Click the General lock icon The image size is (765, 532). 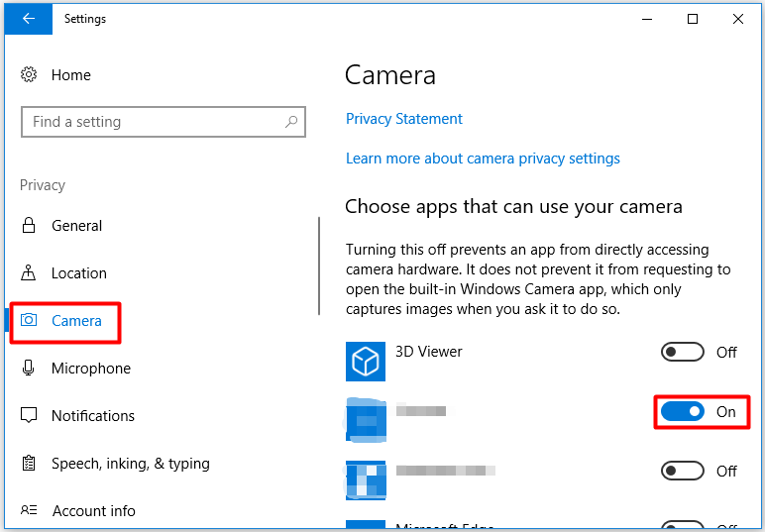click(x=29, y=225)
